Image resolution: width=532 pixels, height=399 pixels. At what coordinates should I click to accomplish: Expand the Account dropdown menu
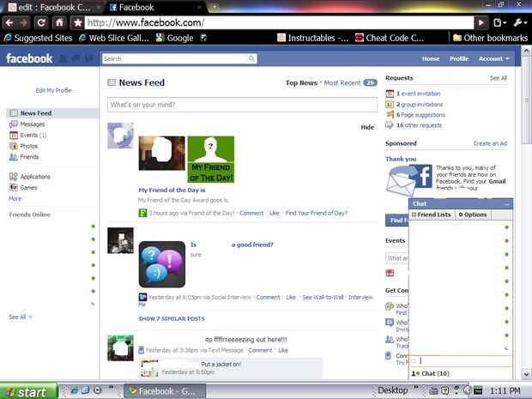point(494,58)
